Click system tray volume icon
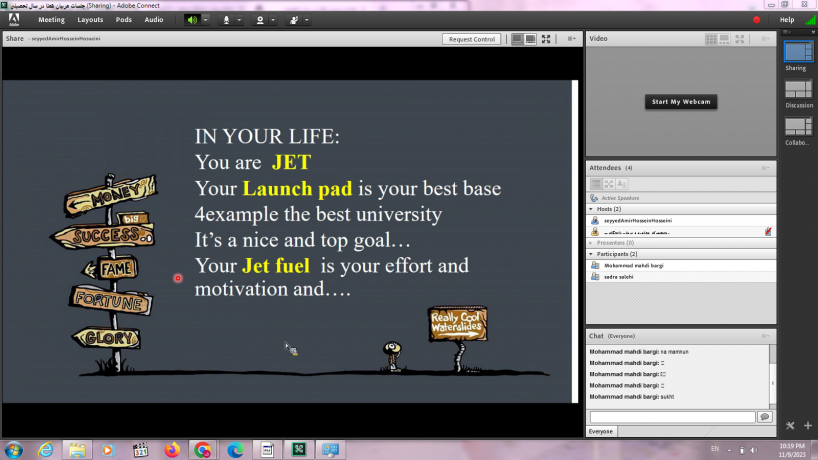This screenshot has height=460, width=818. pos(754,450)
